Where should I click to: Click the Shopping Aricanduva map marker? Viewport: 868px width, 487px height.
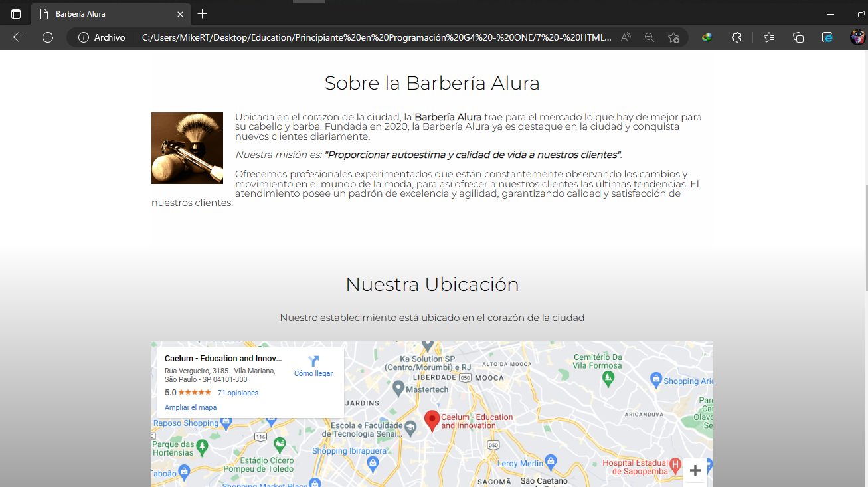click(656, 379)
